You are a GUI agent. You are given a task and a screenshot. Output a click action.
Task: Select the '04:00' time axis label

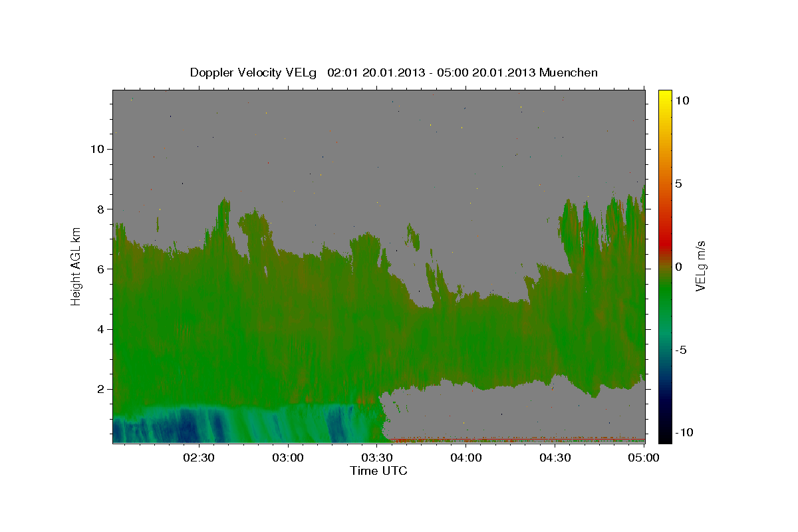(x=466, y=458)
